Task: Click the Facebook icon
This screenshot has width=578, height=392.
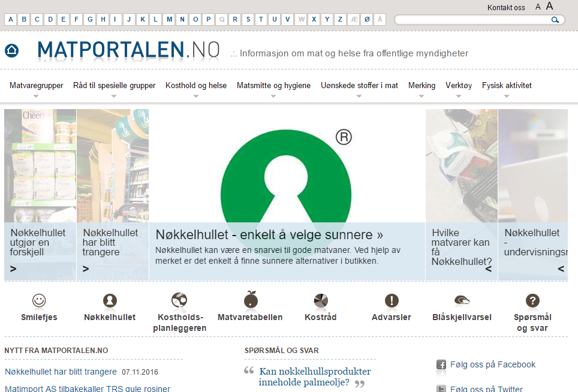Action: pos(441,365)
